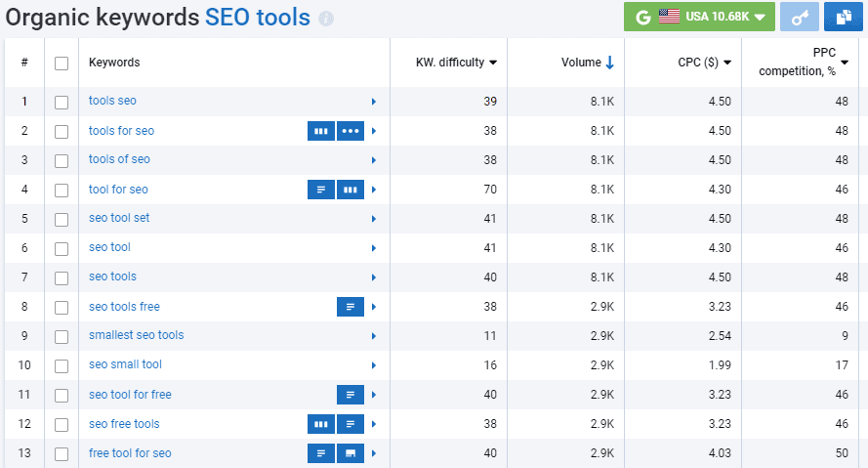Click snippet icon for 'seo tool for free'
Image resolution: width=868 pixels, height=468 pixels.
(351, 395)
